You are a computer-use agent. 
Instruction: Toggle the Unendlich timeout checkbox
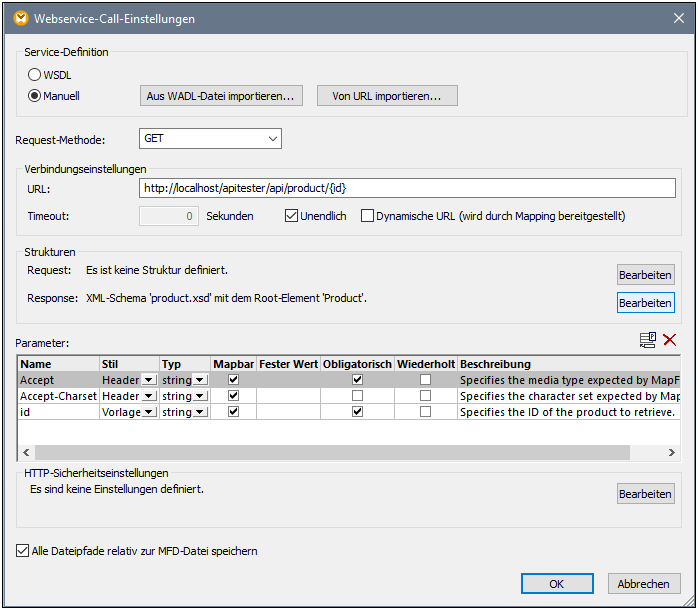point(292,215)
